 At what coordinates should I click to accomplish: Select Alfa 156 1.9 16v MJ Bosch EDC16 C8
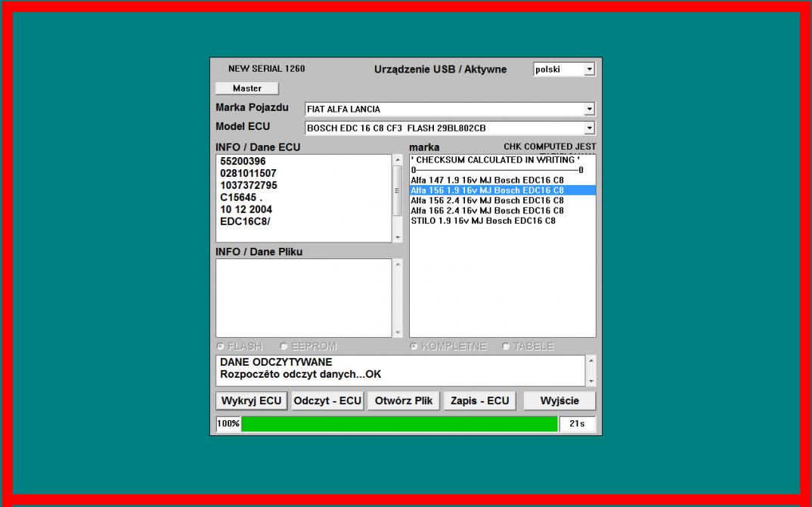(x=502, y=190)
